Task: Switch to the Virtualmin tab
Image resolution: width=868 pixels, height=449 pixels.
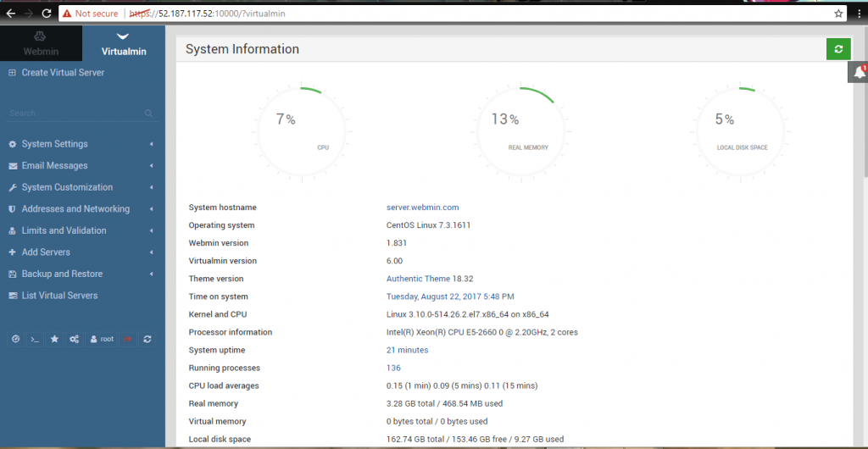Action: coord(124,43)
